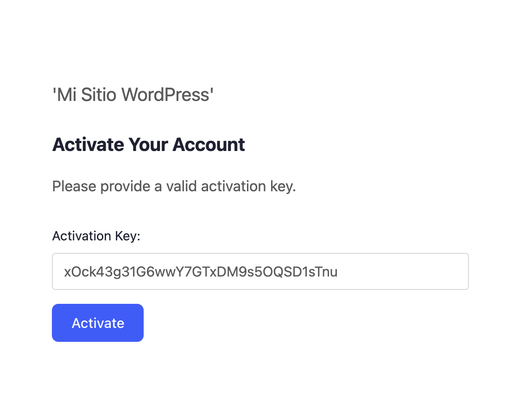Click the 'Activation Key:' field label
This screenshot has width=532, height=415.
(x=96, y=236)
